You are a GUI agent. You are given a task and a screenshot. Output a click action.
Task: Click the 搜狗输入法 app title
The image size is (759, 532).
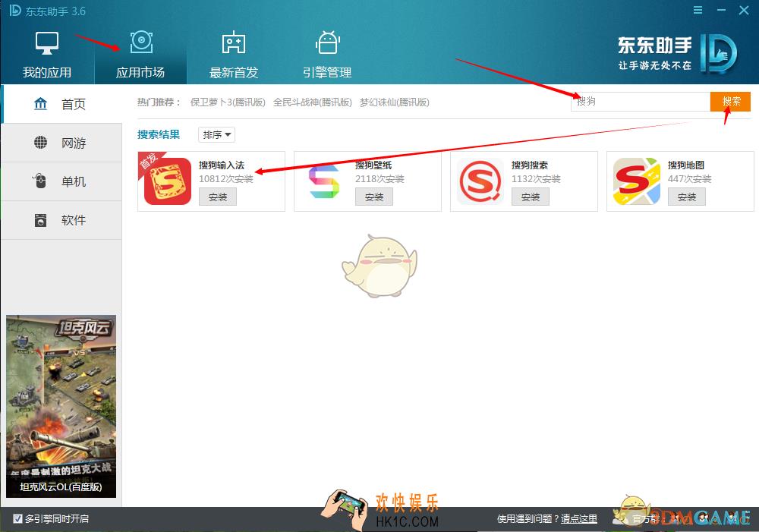click(x=222, y=165)
